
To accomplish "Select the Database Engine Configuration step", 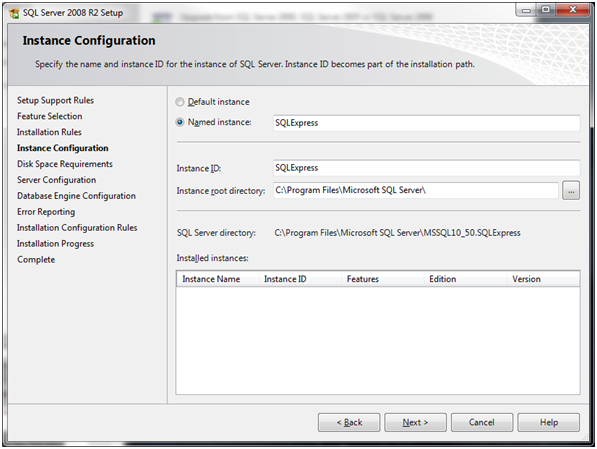I will (76, 196).
